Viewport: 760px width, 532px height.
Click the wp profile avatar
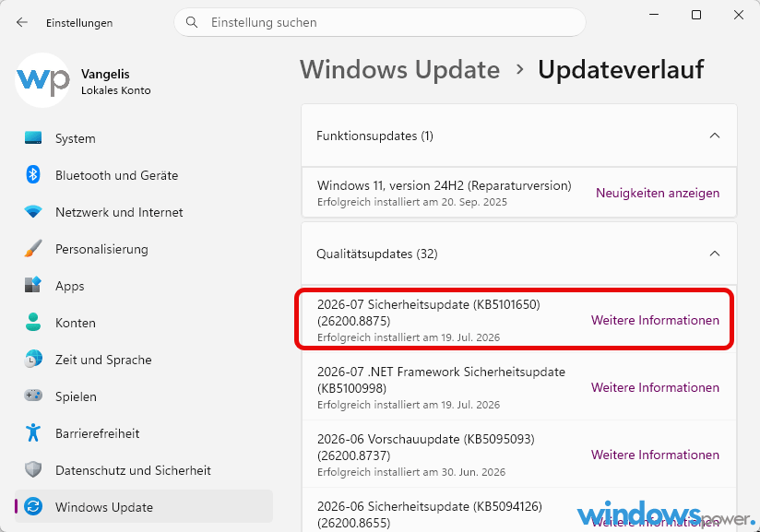pyautogui.click(x=42, y=80)
